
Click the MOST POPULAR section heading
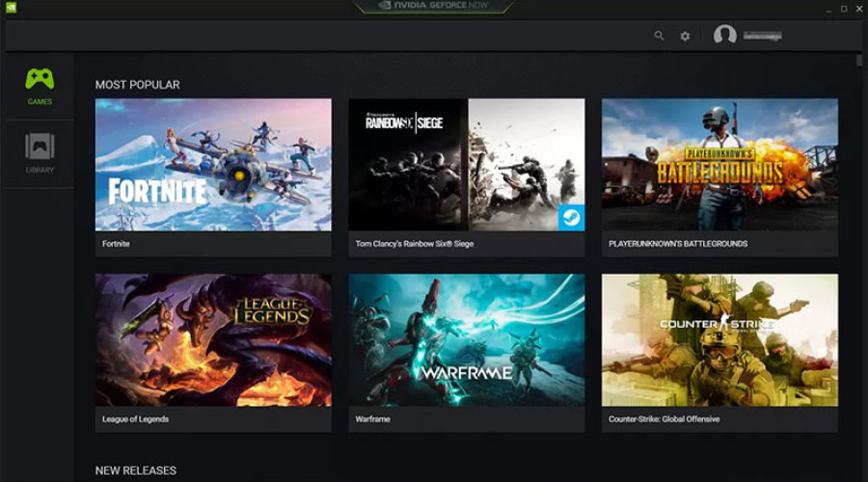coord(137,85)
